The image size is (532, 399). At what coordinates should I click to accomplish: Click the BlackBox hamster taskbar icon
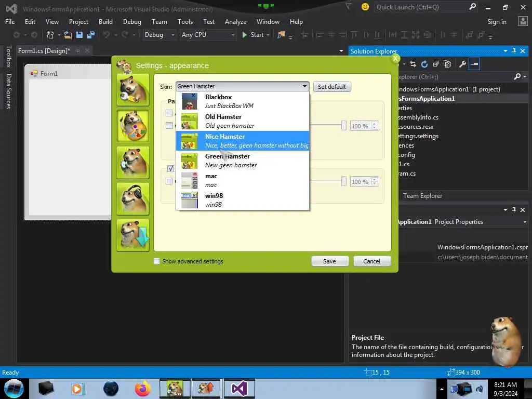click(x=175, y=389)
